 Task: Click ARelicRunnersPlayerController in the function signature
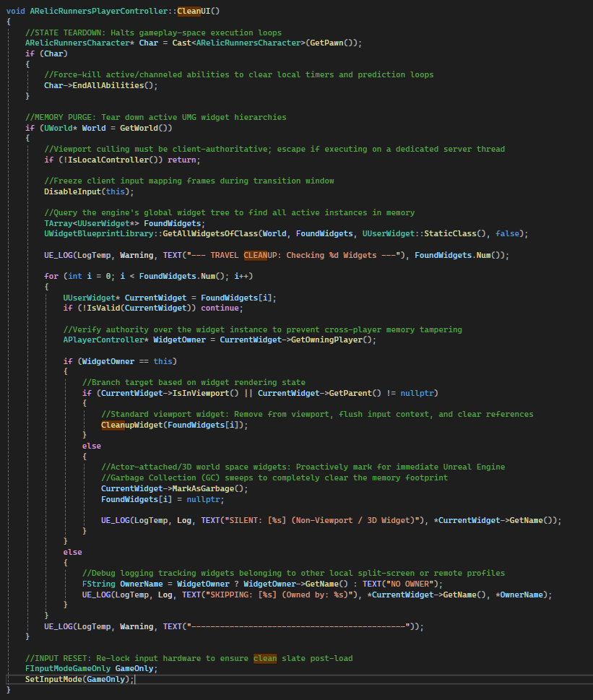(x=99, y=11)
